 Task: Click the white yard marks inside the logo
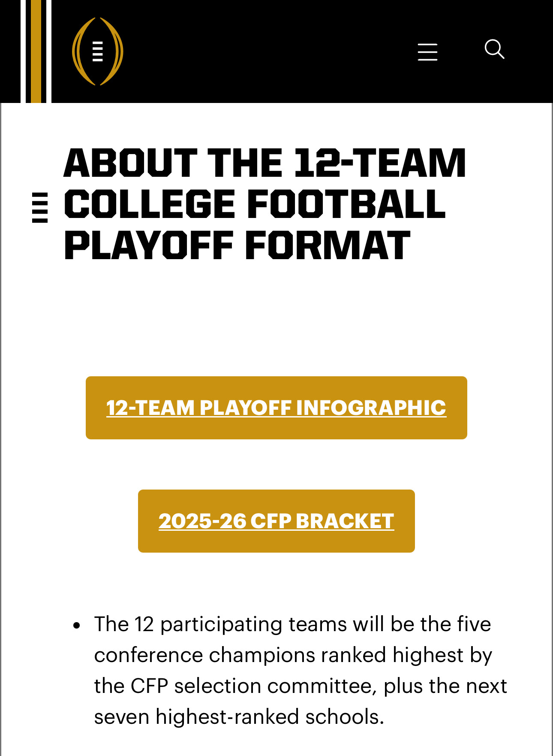(x=98, y=51)
